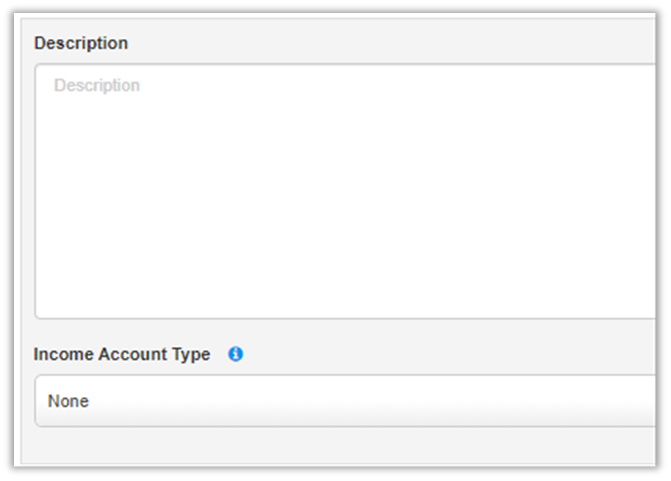The height and width of the screenshot is (481, 671).
Task: Click empty area of the Description textarea
Action: [400, 220]
